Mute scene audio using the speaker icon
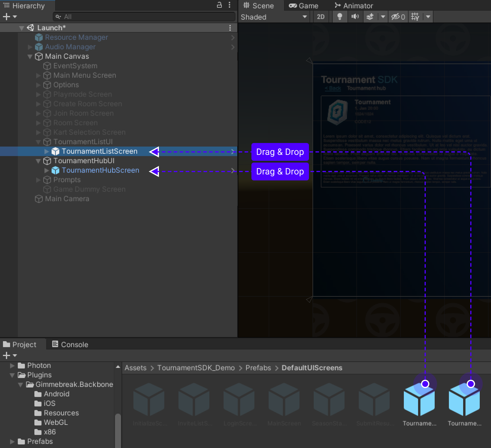Viewport: 491px width, 448px height. pyautogui.click(x=355, y=17)
